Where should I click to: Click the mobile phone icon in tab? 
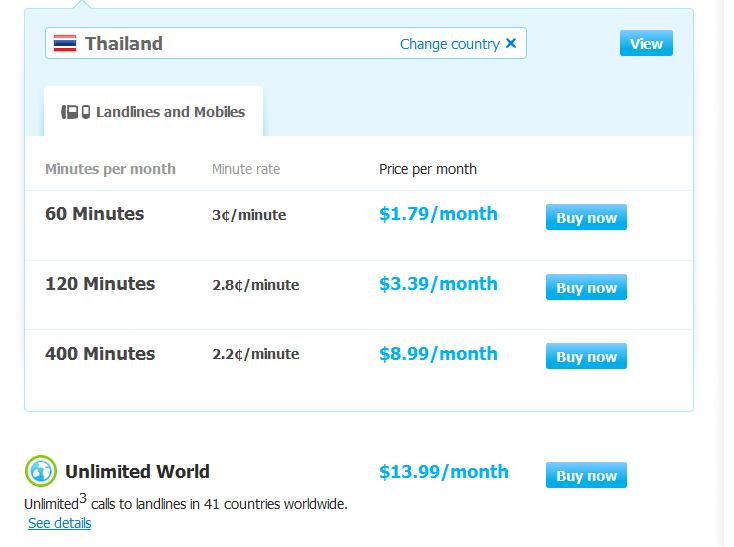[x=86, y=112]
